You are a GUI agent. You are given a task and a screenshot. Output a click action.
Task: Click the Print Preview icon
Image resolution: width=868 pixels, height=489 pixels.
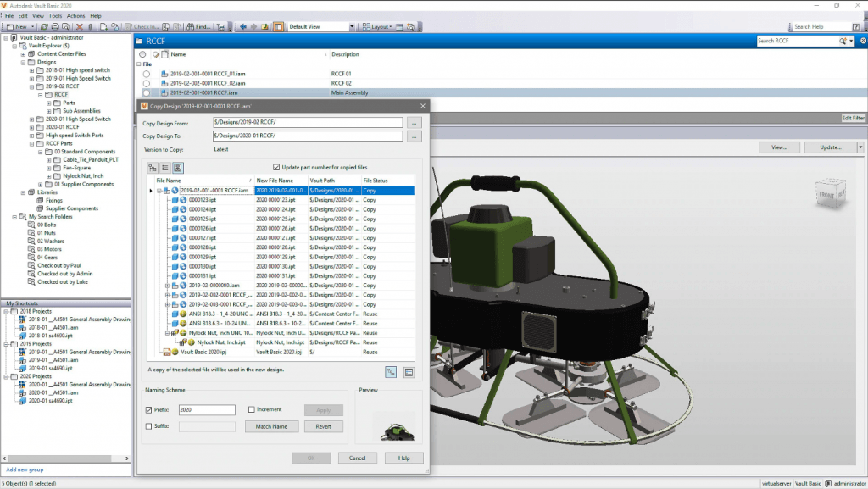(66, 26)
